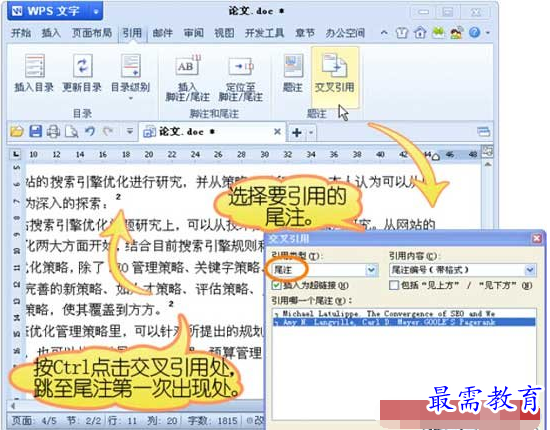Click the user account people icon

pyautogui.click(x=456, y=33)
